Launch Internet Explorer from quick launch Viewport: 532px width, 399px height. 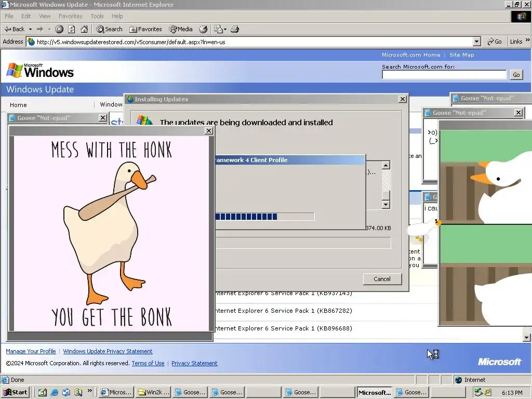[54, 392]
